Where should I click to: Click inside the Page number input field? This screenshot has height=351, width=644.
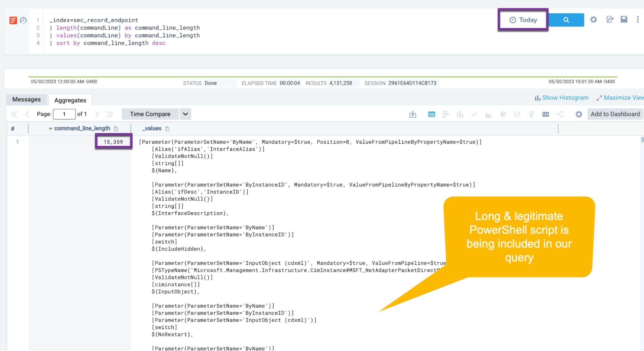[64, 114]
